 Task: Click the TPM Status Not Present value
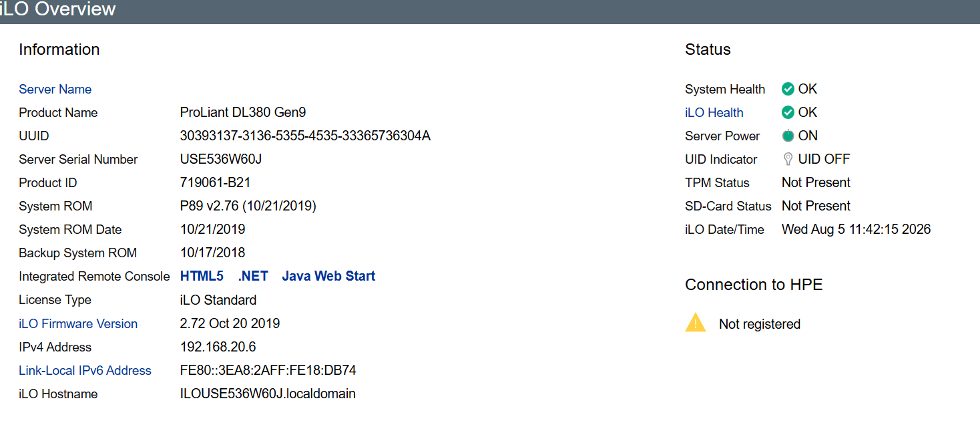pos(816,182)
